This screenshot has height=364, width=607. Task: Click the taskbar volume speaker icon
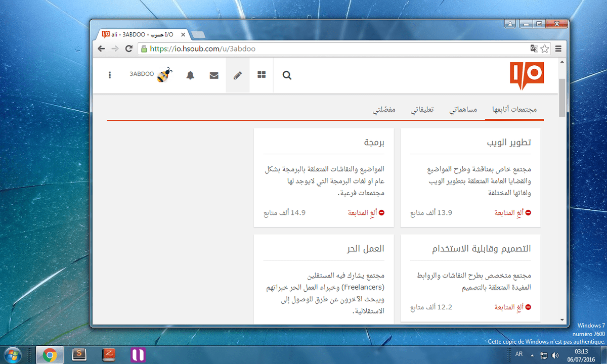[556, 355]
